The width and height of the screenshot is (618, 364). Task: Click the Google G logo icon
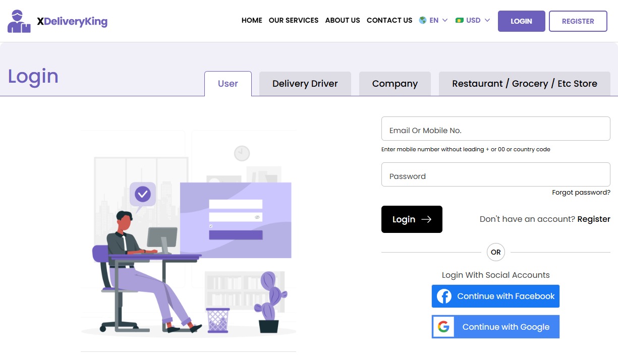point(443,327)
